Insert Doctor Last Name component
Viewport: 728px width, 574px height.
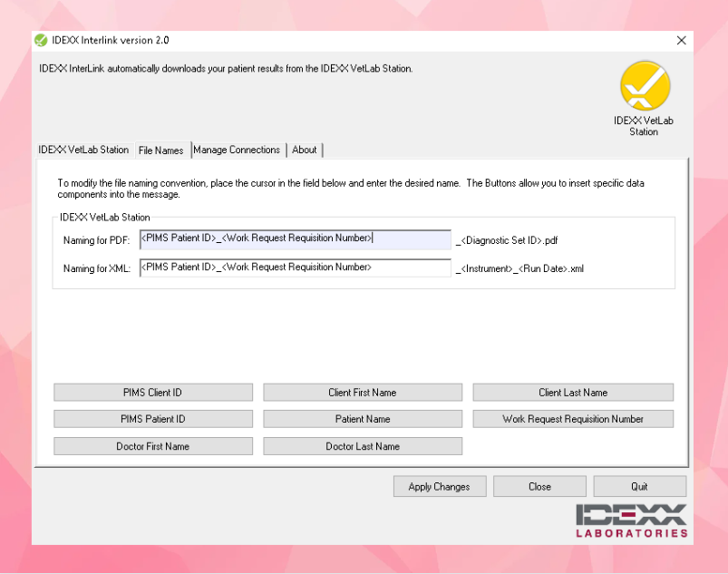pyautogui.click(x=363, y=446)
